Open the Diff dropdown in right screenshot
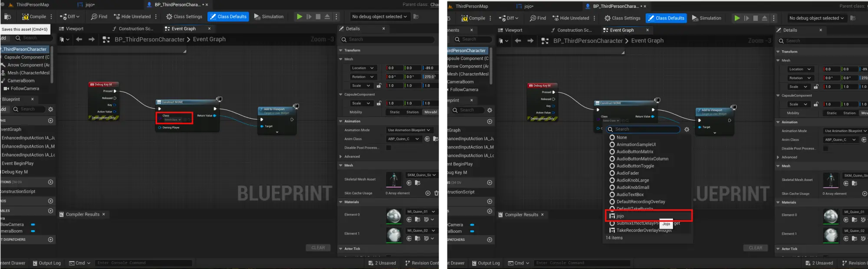Viewport: 868px width, 269px height. [x=510, y=18]
